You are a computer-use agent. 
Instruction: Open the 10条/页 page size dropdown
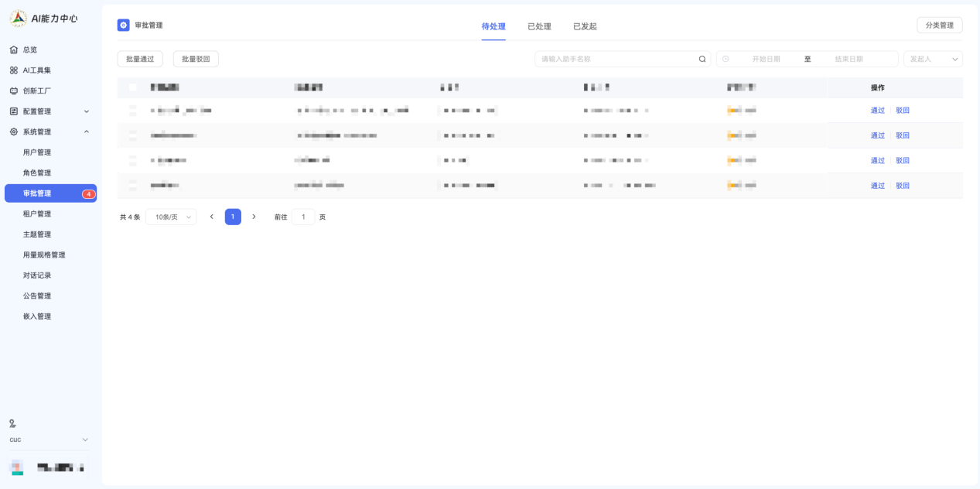[171, 217]
